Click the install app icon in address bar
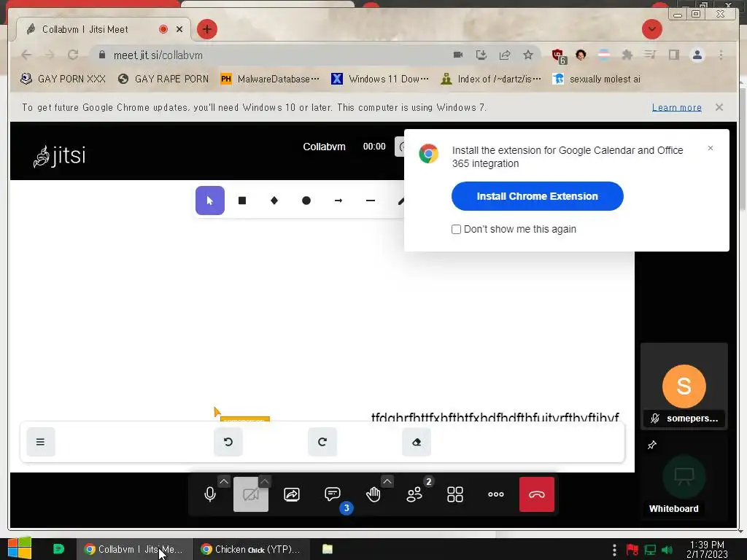 [481, 55]
